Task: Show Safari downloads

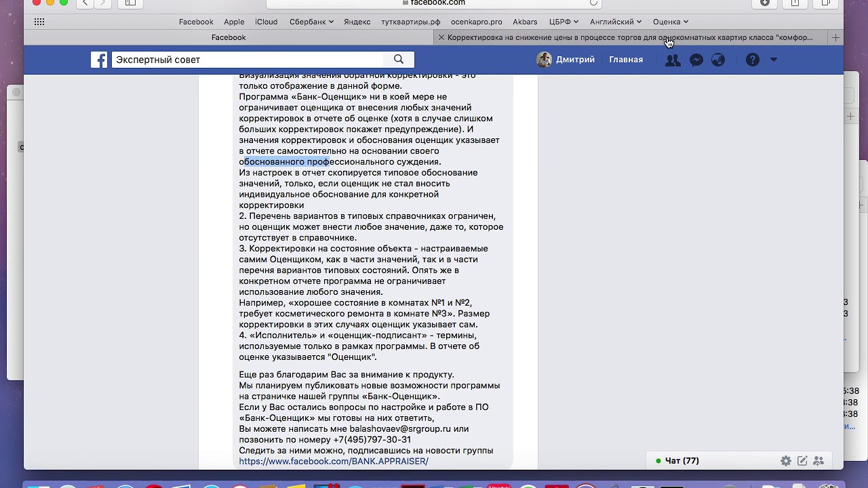Action: [764, 3]
